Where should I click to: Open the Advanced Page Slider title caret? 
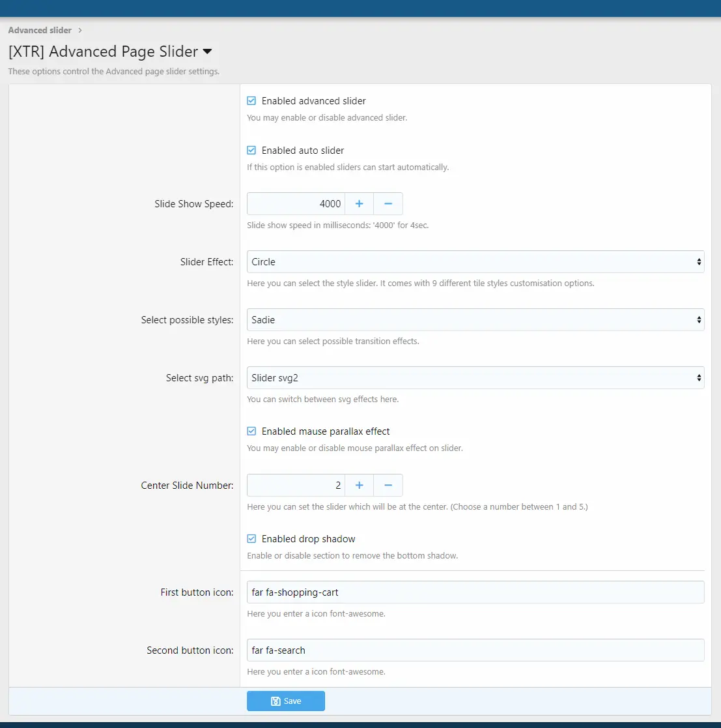point(207,51)
